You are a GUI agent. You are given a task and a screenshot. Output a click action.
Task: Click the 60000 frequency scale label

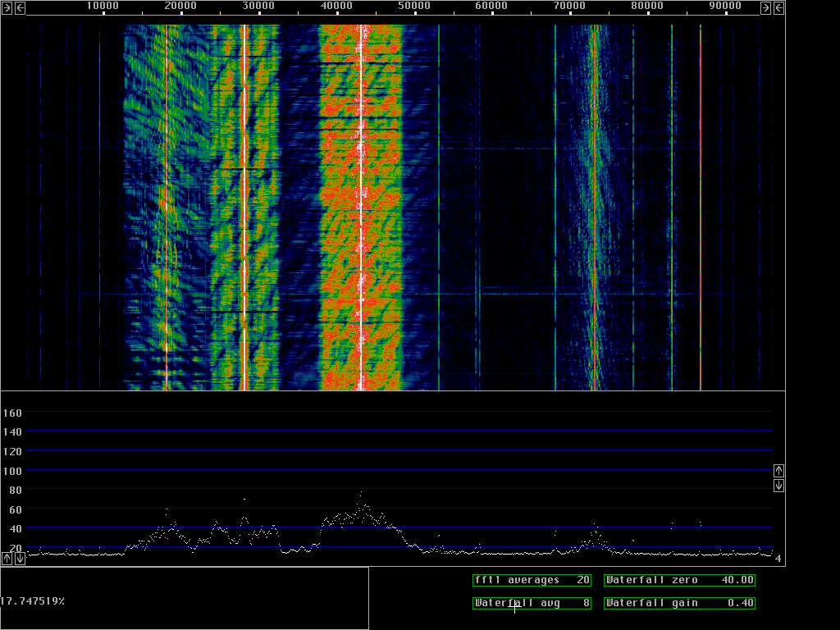(492, 6)
